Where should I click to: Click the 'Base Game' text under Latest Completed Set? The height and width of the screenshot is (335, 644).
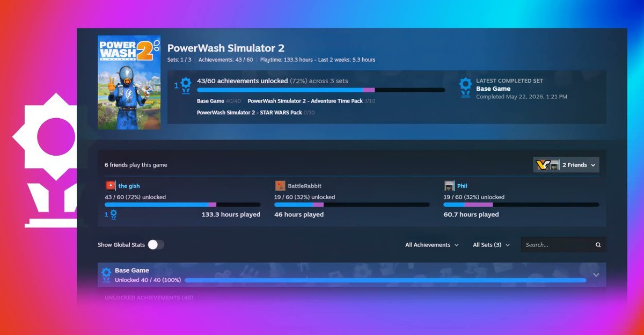point(493,89)
